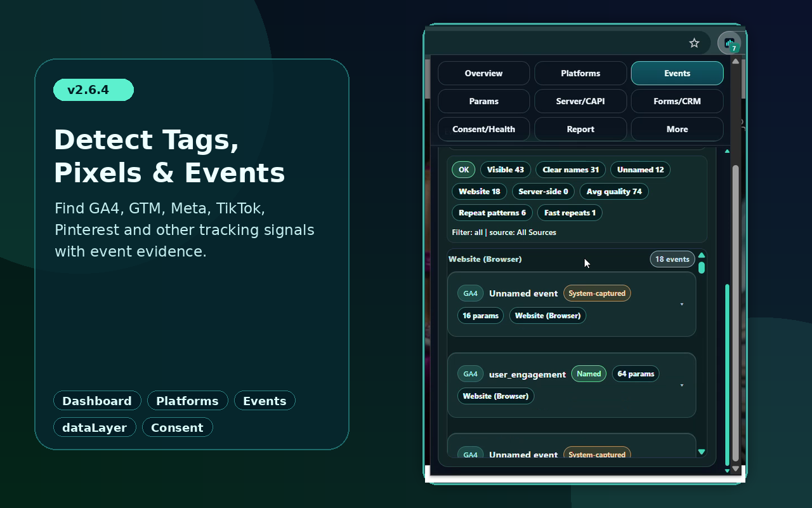The height and width of the screenshot is (508, 812).
Task: Click the Server-side 0 chip
Action: coord(543,191)
